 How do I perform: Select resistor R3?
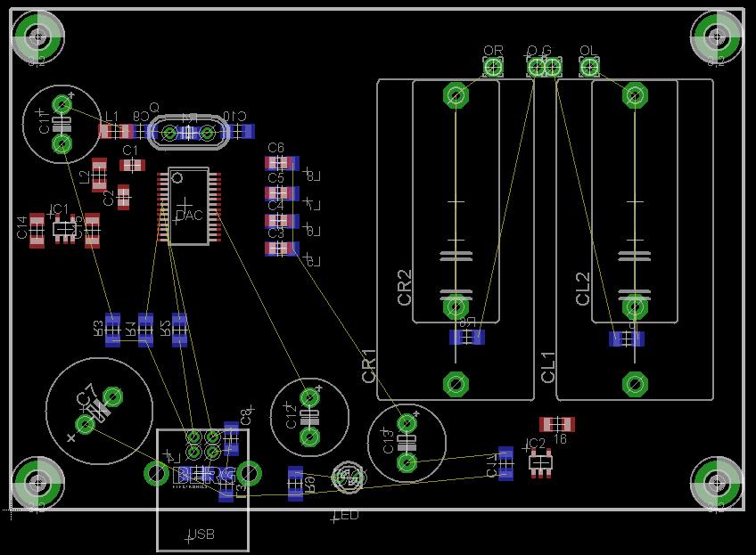point(112,330)
